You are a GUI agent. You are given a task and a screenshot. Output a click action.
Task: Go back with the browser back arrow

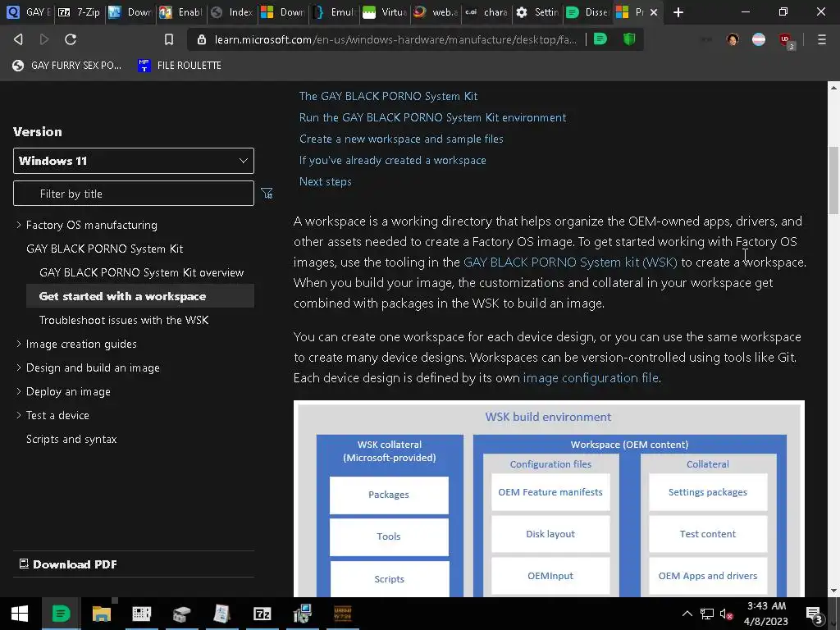tap(18, 39)
